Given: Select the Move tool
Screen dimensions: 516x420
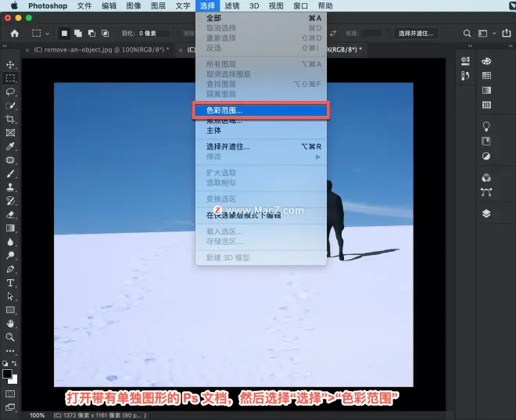Looking at the screenshot, I should click(x=10, y=64).
